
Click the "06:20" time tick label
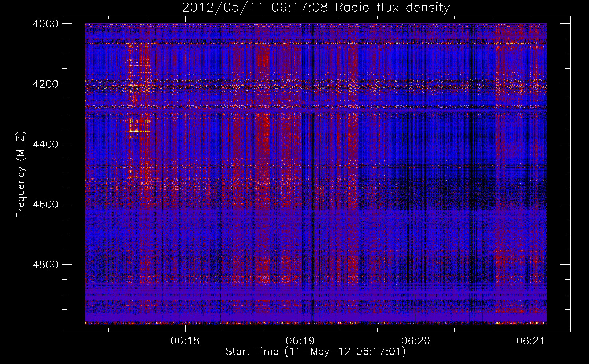[416, 341]
